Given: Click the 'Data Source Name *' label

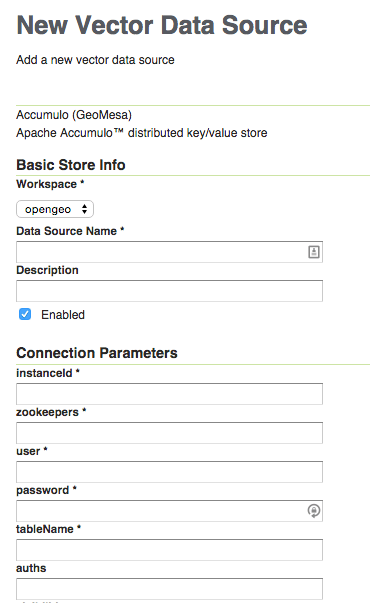Looking at the screenshot, I should click(x=70, y=231).
